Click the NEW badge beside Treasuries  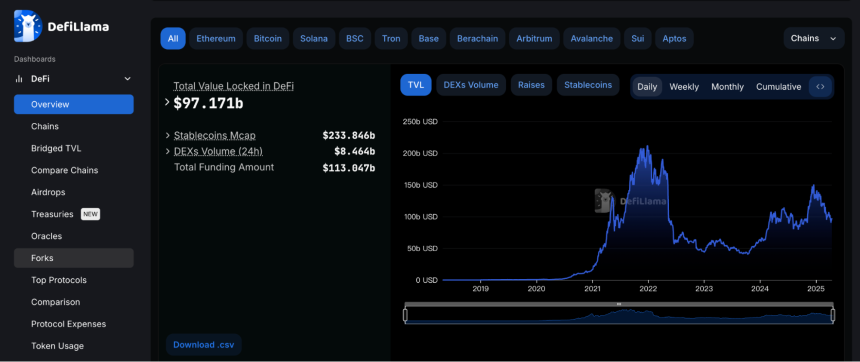point(90,214)
